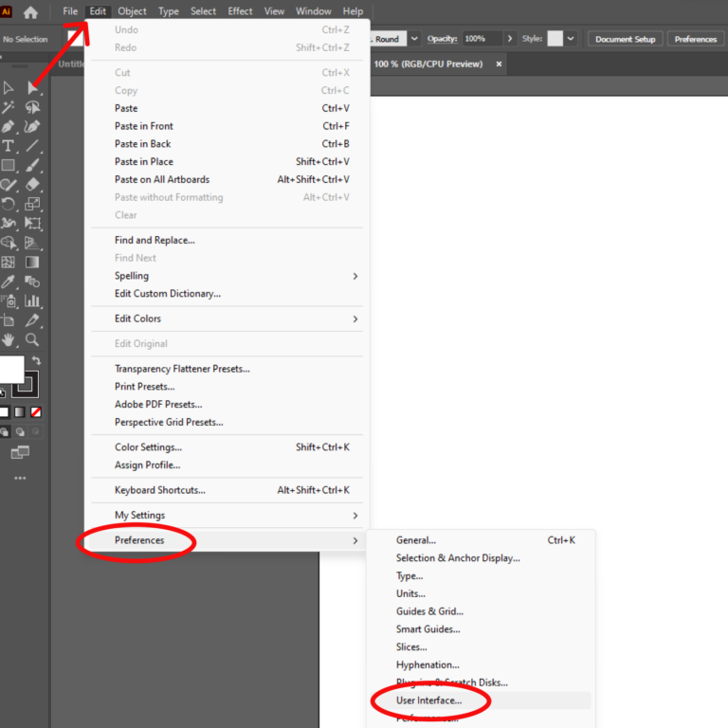Open the Object menu
This screenshot has height=728, width=728.
coord(132,11)
